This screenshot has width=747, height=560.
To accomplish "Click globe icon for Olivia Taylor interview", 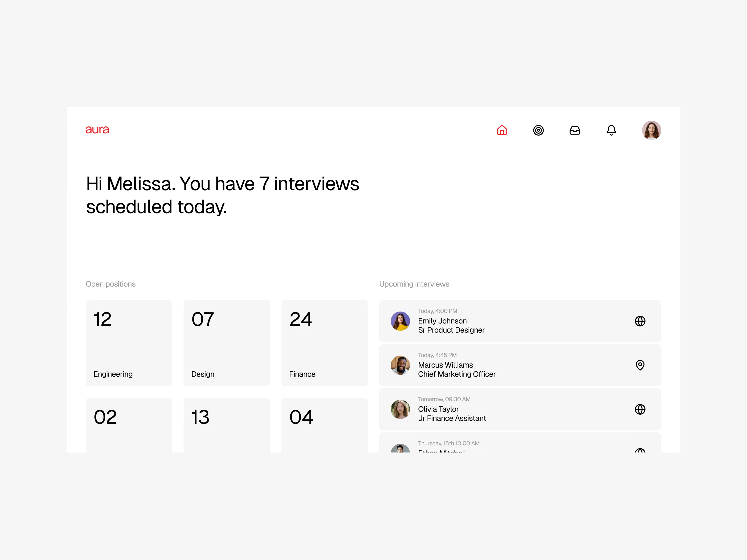I will coord(640,409).
